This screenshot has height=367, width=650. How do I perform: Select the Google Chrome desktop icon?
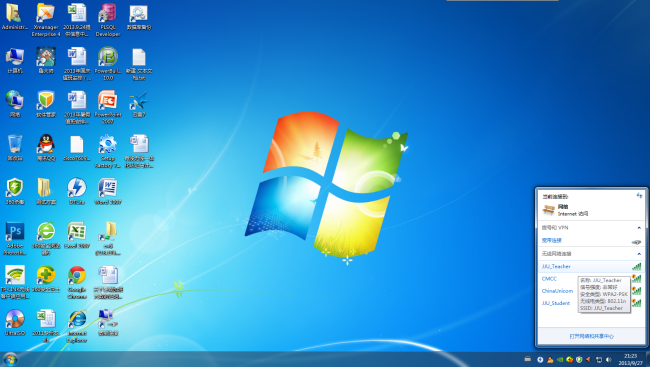pos(77,275)
